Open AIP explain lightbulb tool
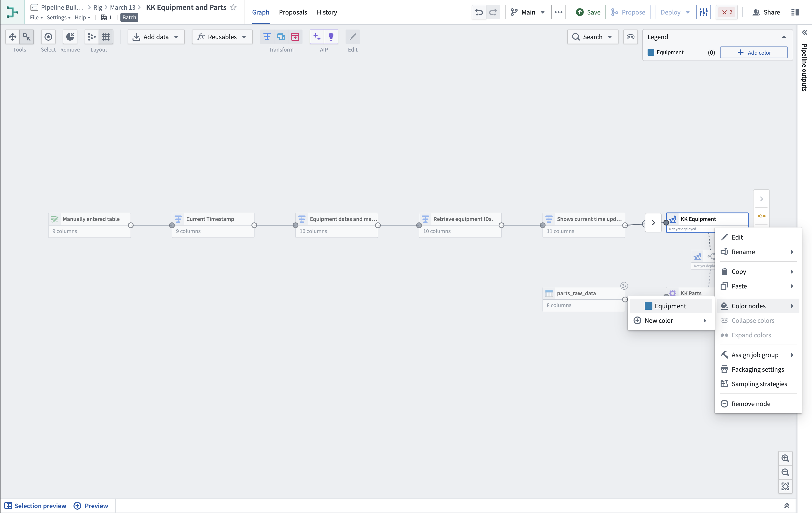The image size is (812, 513). pos(331,37)
